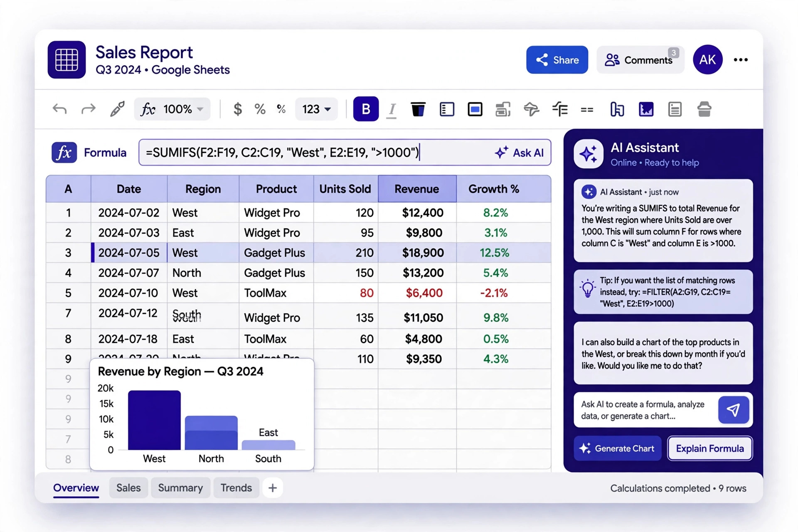Click the Share button
Screen dimensions: 798x532
[557, 60]
